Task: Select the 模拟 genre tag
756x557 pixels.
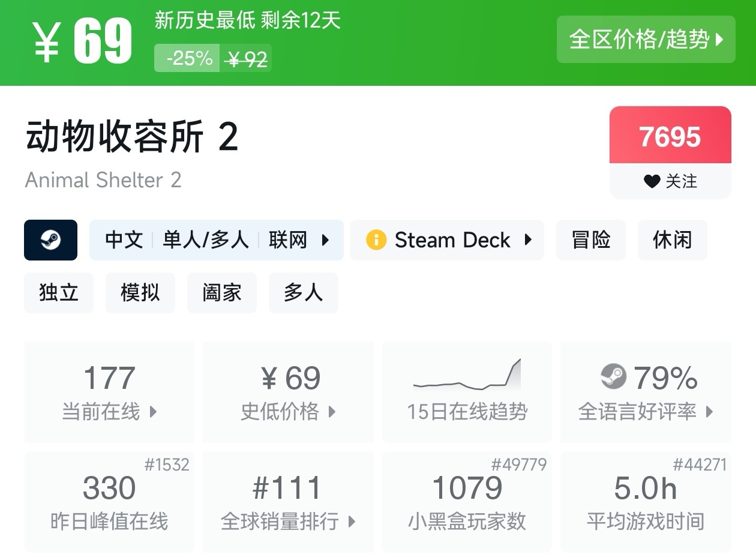Action: [140, 293]
